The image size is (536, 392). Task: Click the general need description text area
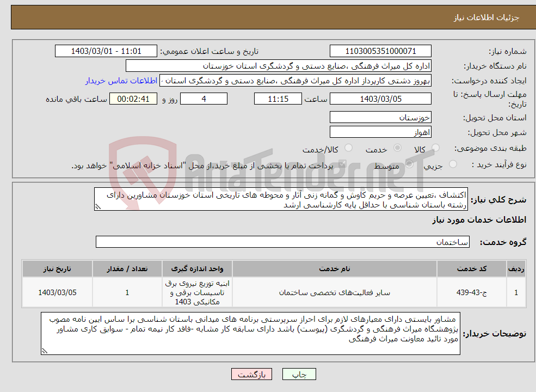[x=281, y=199]
